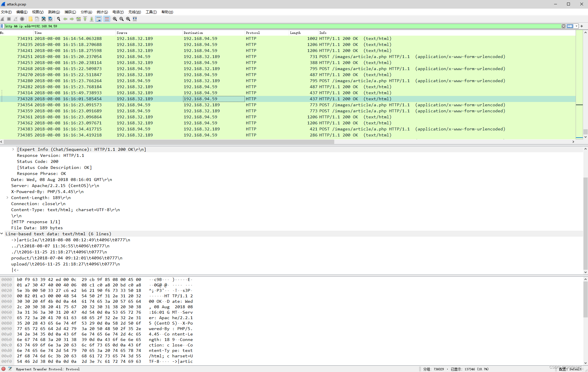Reset text to normal size icon
This screenshot has width=588, height=372.
pos(128,19)
